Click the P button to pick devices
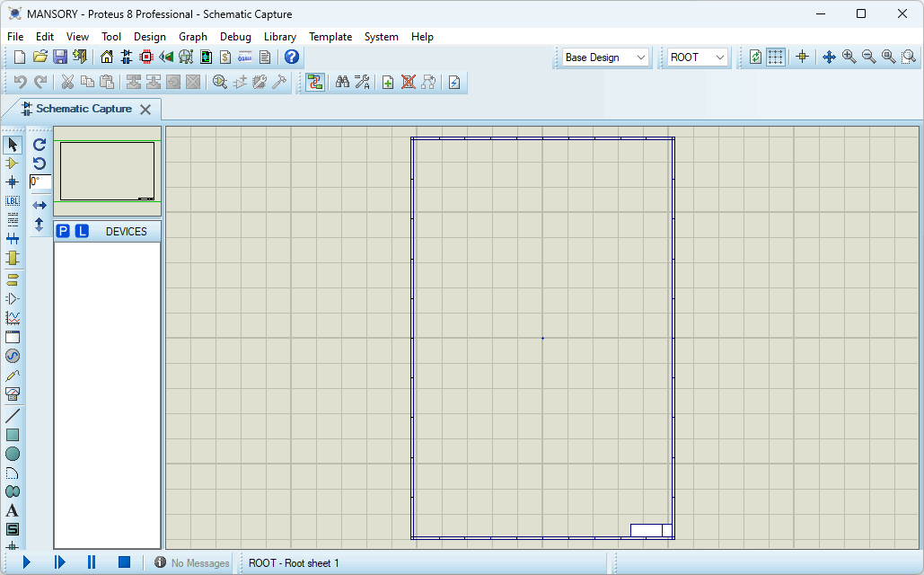 pos(62,231)
